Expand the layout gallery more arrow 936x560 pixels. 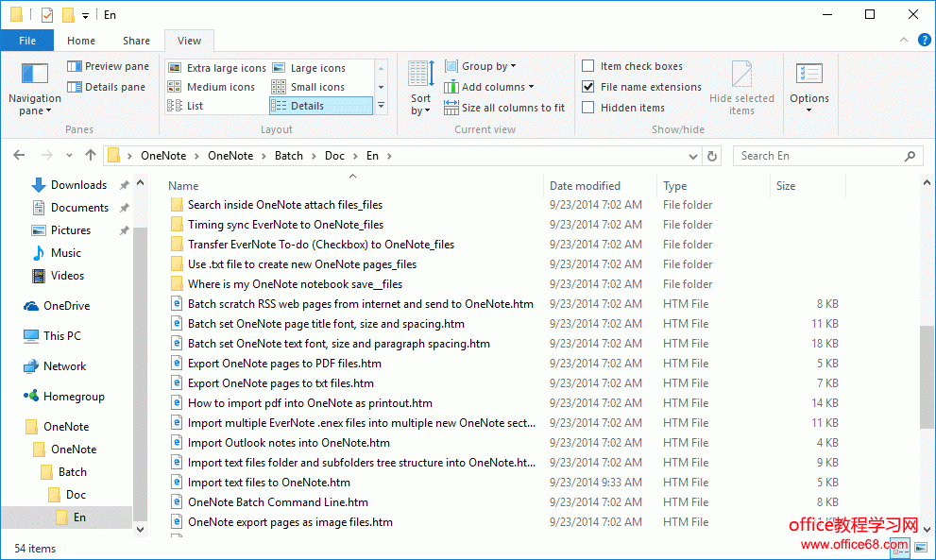coord(382,106)
